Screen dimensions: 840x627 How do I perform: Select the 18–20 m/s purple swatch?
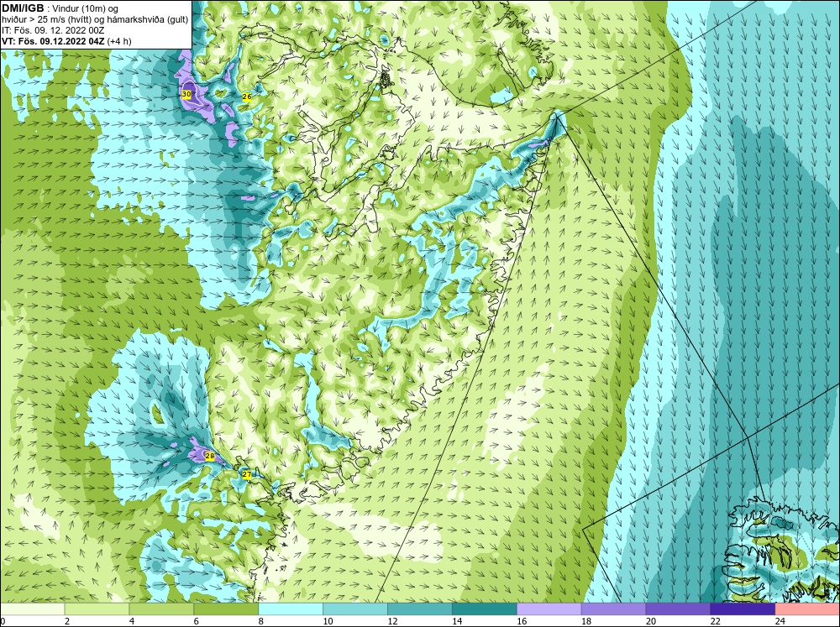613,609
